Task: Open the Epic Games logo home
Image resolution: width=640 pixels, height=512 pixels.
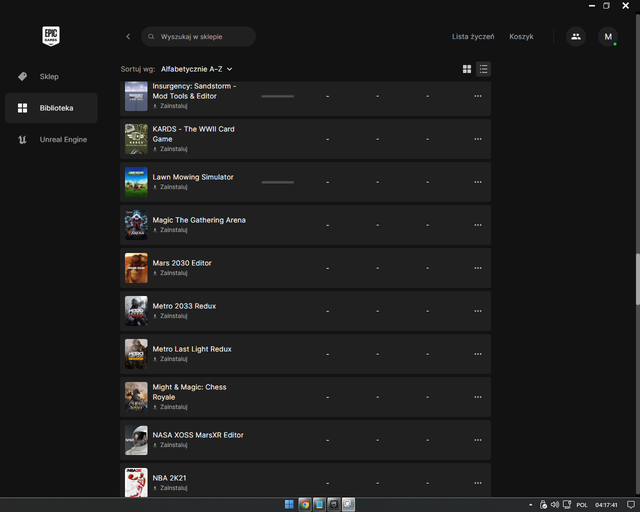Action: click(x=51, y=36)
